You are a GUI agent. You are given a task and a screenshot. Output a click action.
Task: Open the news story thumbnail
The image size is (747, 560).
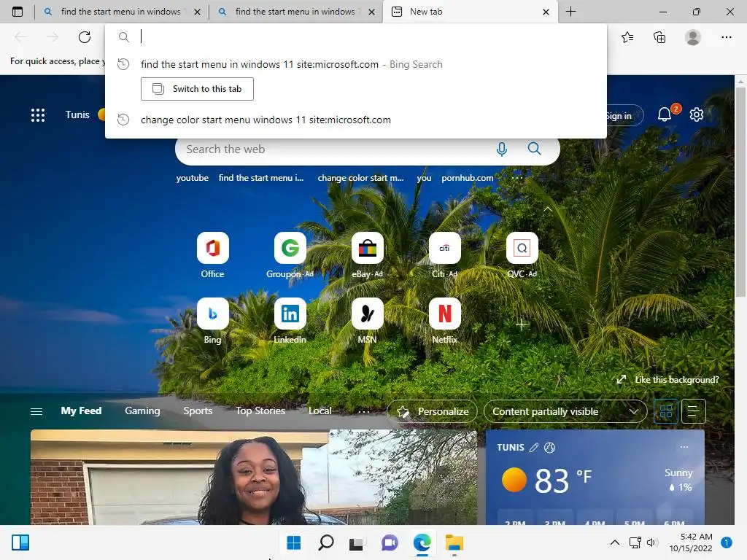point(253,477)
